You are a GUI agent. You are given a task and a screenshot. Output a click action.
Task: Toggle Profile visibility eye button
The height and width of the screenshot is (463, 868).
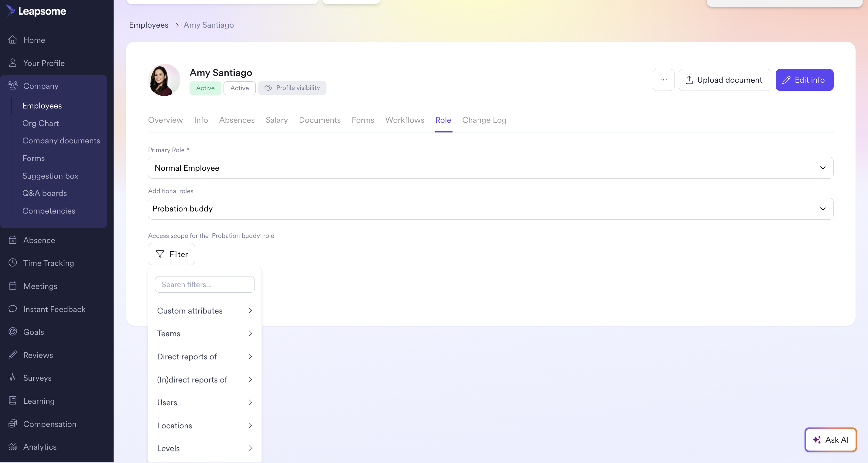click(x=292, y=88)
